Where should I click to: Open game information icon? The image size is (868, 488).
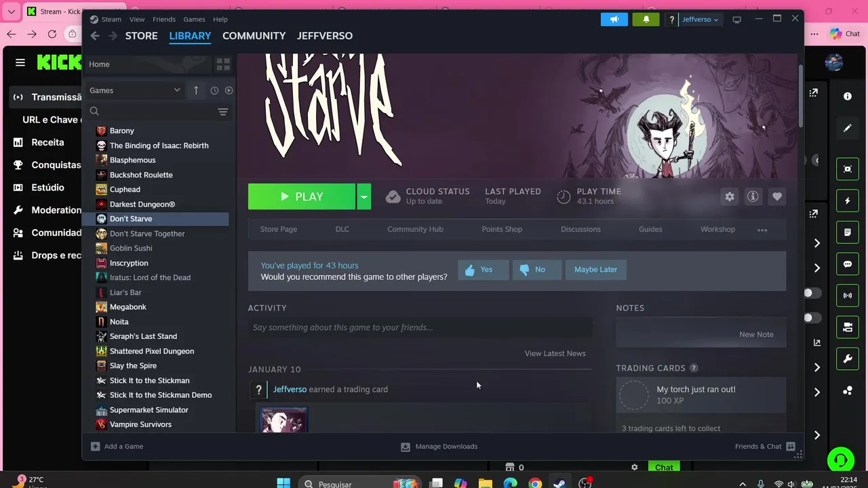753,197
